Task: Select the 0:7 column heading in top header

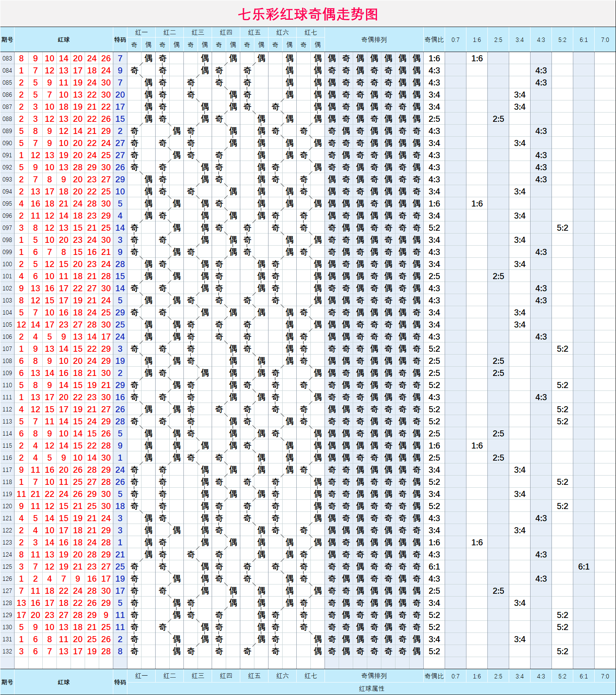Action: click(x=456, y=40)
